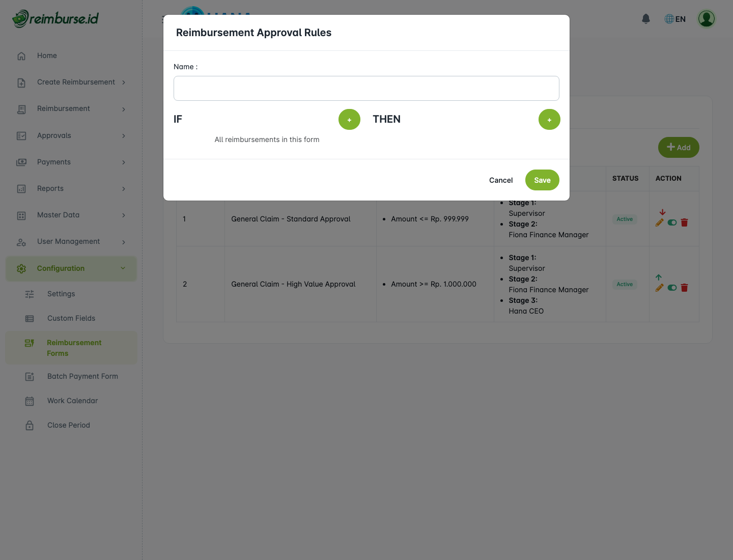
Task: Cancel the Reimbursement Approval Rules dialog
Action: (x=500, y=180)
